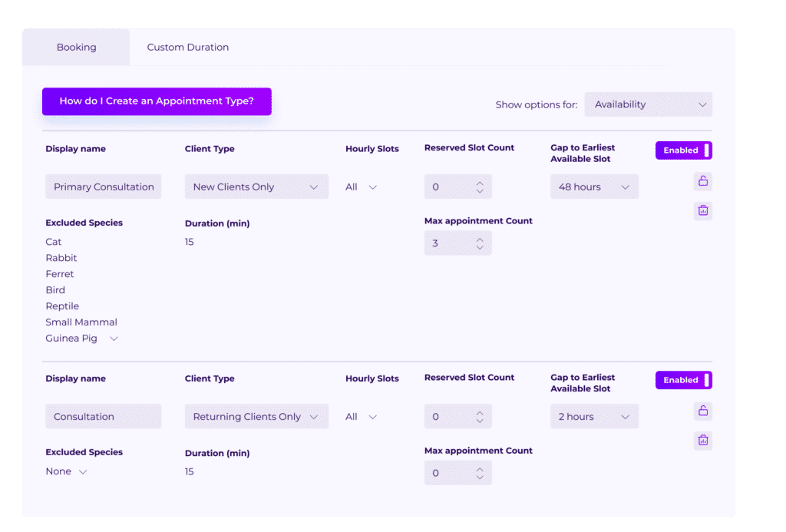
Task: Open the New Clients Only dropdown
Action: [x=256, y=187]
